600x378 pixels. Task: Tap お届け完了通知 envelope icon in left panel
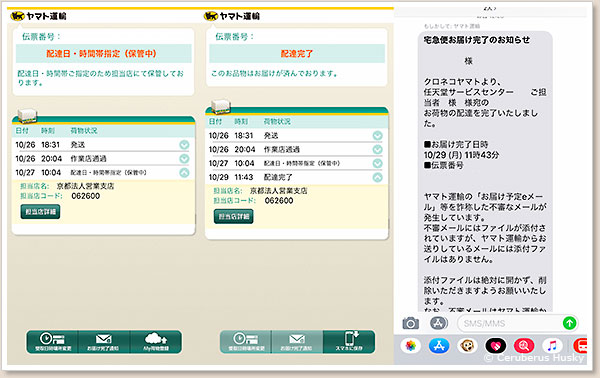click(104, 342)
